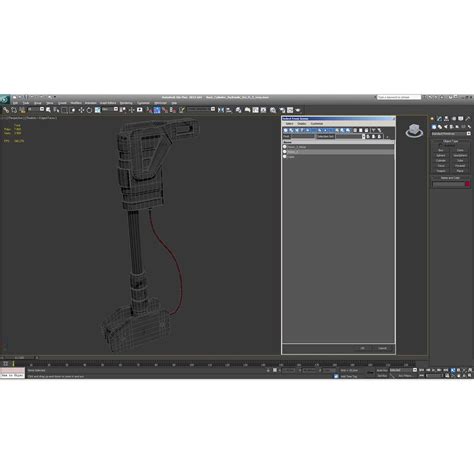Open the Standard Primitives dropdown

(x=451, y=133)
